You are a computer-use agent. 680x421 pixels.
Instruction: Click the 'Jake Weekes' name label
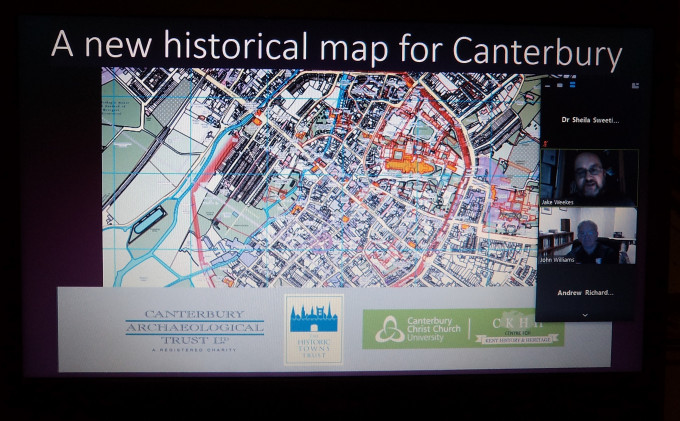click(557, 202)
